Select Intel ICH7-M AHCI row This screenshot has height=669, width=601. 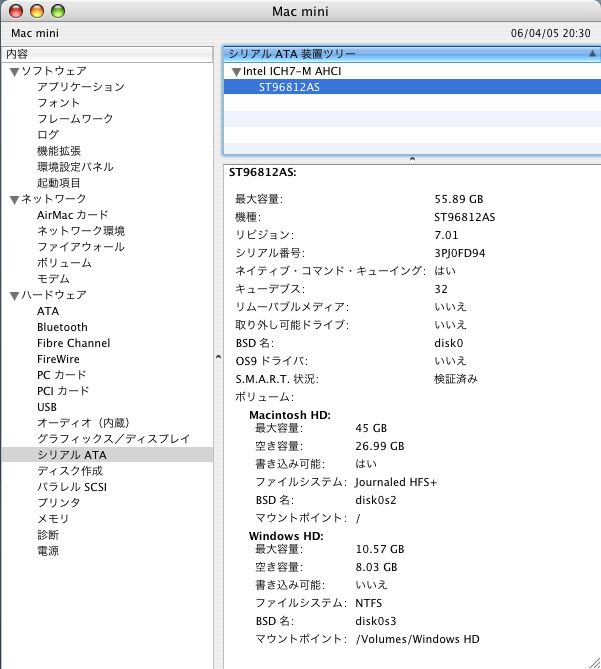click(412, 71)
